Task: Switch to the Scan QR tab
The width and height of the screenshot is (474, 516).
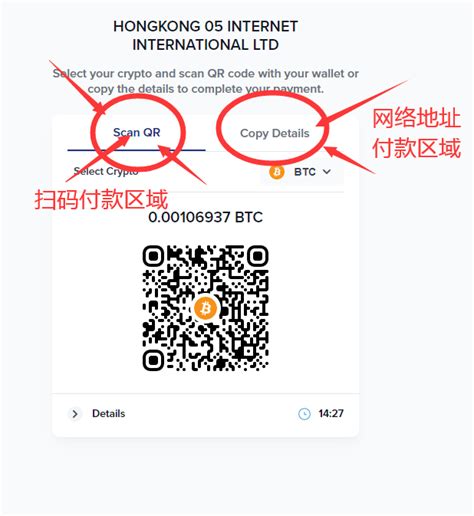Action: [x=137, y=132]
